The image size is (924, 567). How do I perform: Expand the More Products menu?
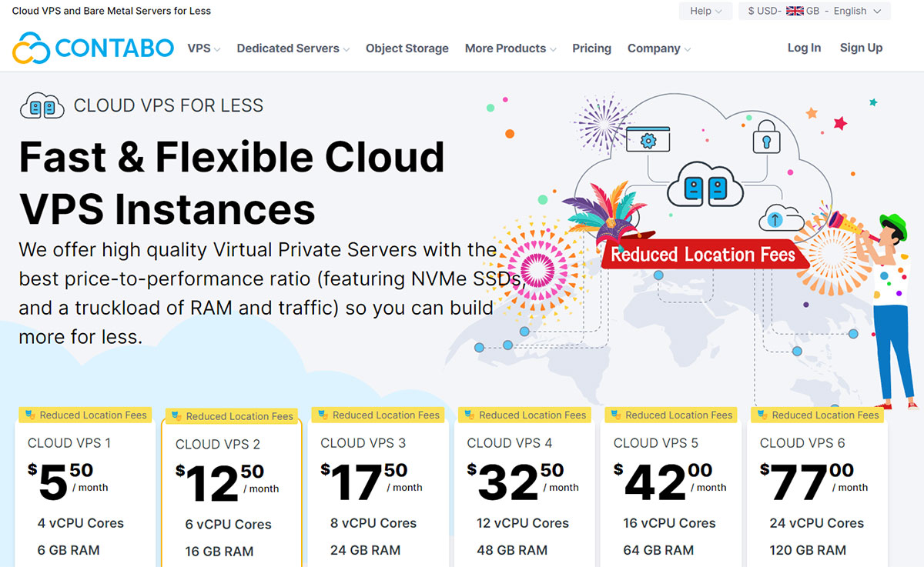click(511, 48)
